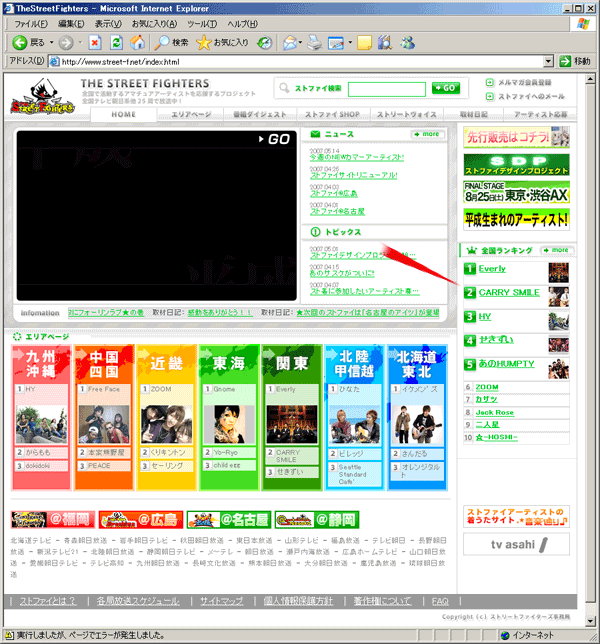Click the green GO search button
Viewport: 600px width, 644px height.
click(x=446, y=88)
